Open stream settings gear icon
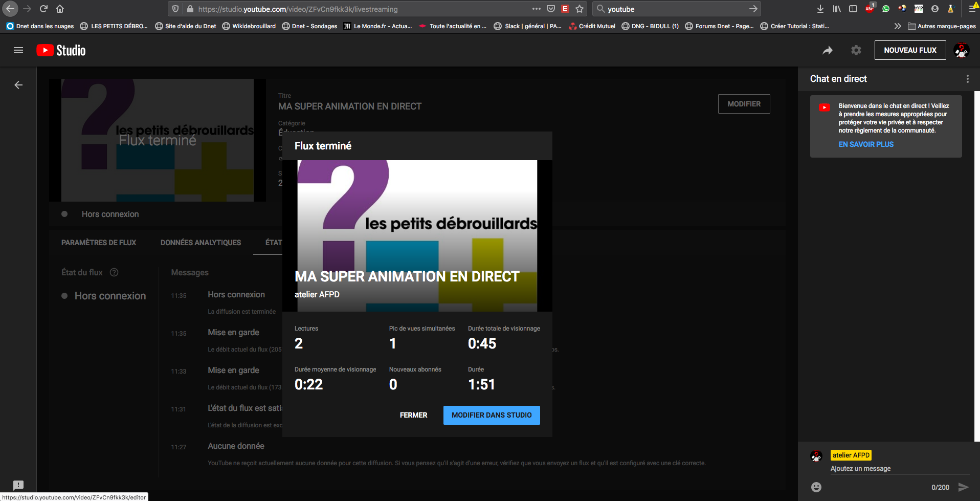 click(x=856, y=50)
